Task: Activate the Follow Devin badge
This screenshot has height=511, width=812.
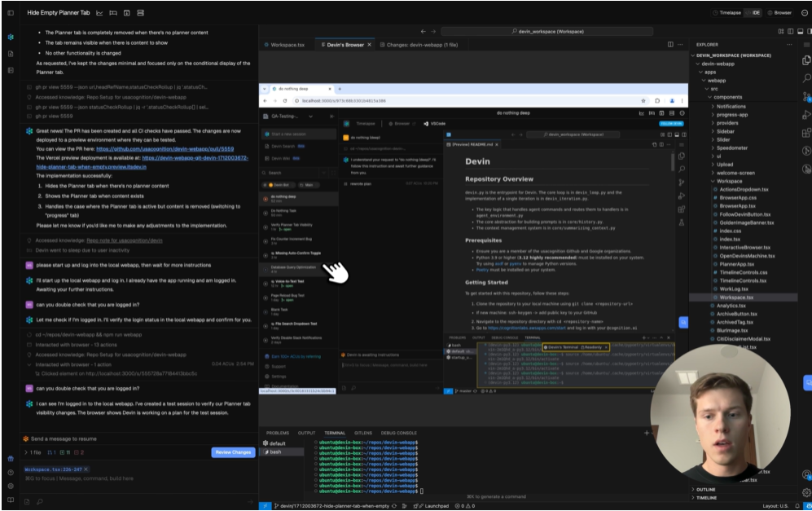Action: [x=671, y=123]
